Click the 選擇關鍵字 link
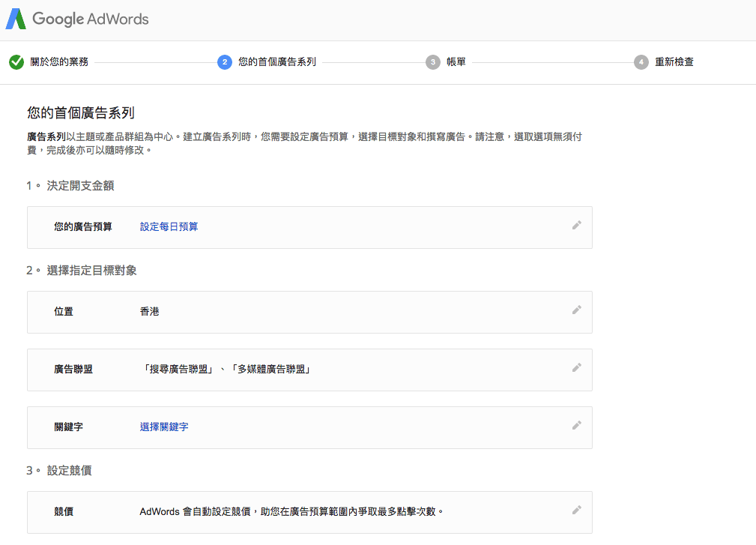Image resolution: width=756 pixels, height=545 pixels. (164, 427)
